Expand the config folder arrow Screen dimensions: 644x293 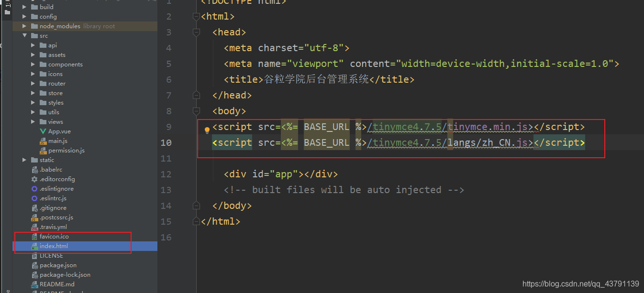(24, 17)
